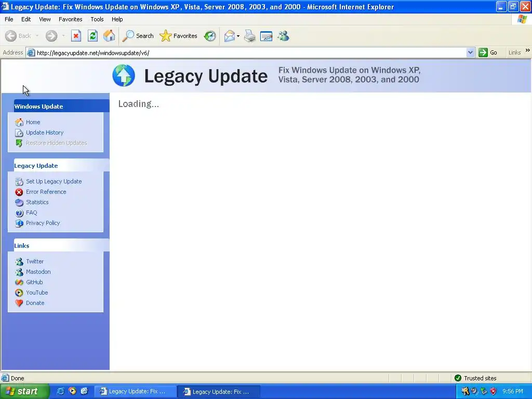Click the Back navigation button

(x=18, y=36)
